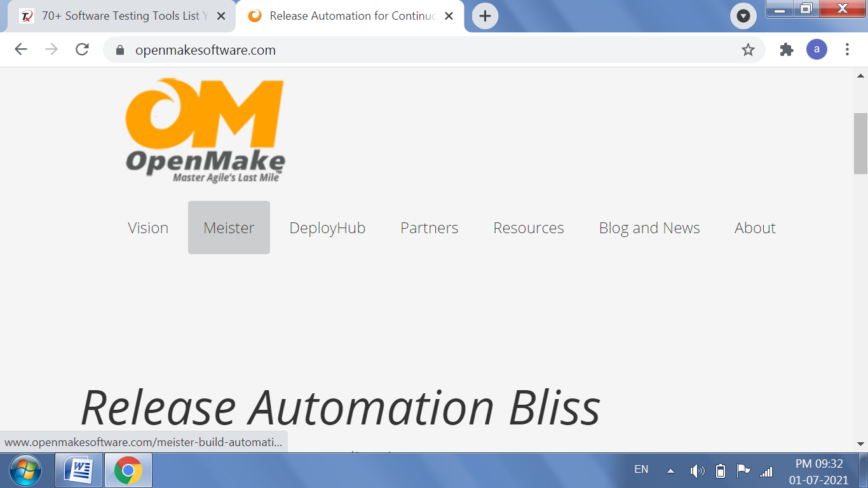Open the Blog and News page
The height and width of the screenshot is (488, 868).
(649, 227)
